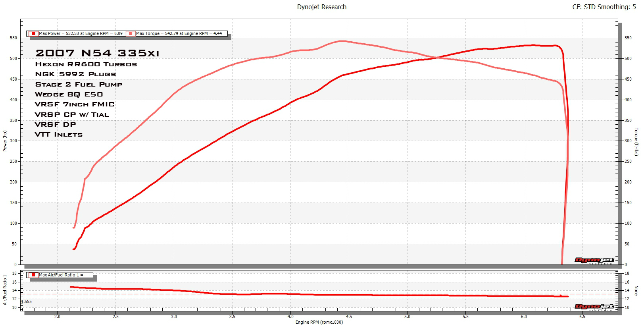Click the 'Engine RPM (rpmx1000)' axis label
This screenshot has height=334, width=644.
[x=319, y=322]
